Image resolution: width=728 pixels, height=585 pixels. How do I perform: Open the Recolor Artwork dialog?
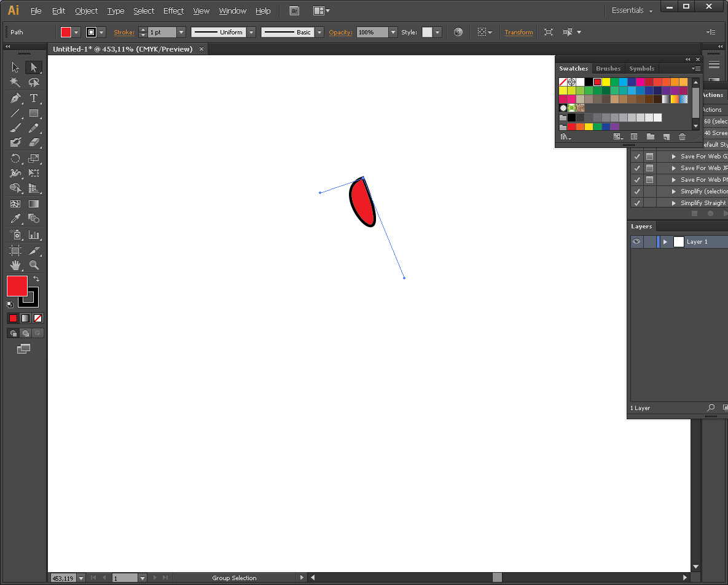point(458,32)
